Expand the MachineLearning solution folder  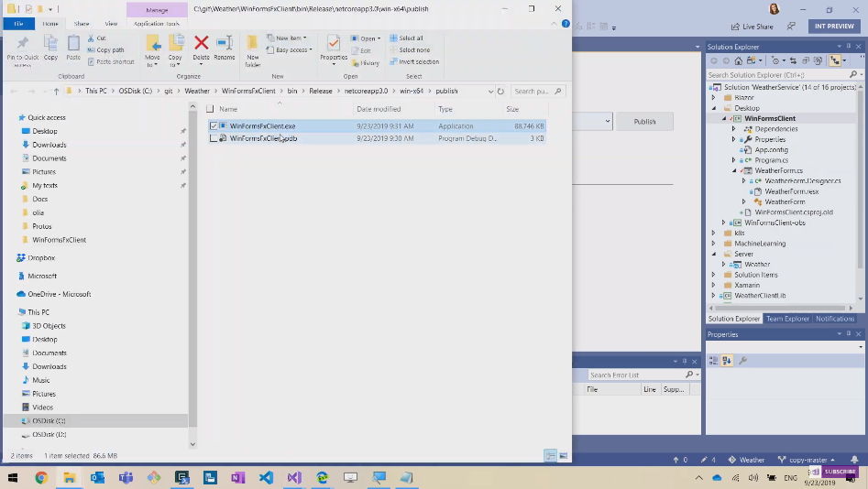[714, 244]
